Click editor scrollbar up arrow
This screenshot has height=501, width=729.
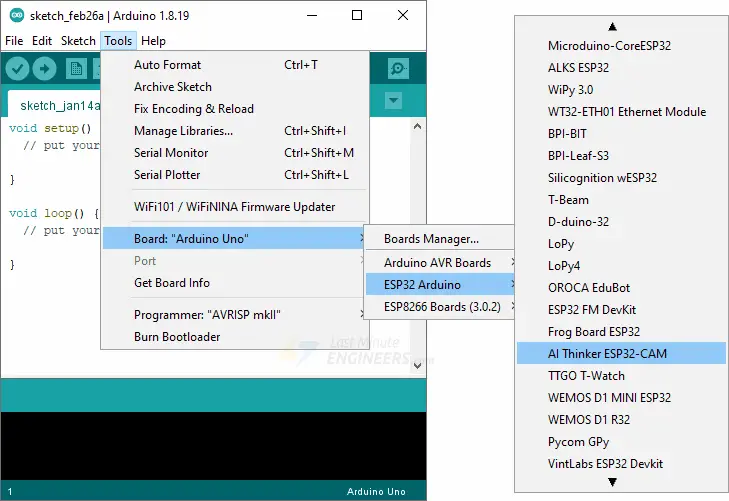click(x=418, y=126)
